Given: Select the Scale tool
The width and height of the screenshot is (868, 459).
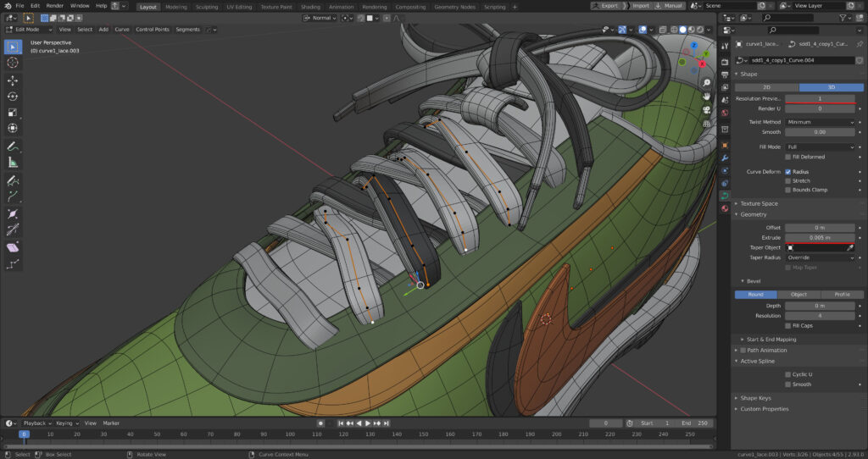Looking at the screenshot, I should (x=13, y=113).
